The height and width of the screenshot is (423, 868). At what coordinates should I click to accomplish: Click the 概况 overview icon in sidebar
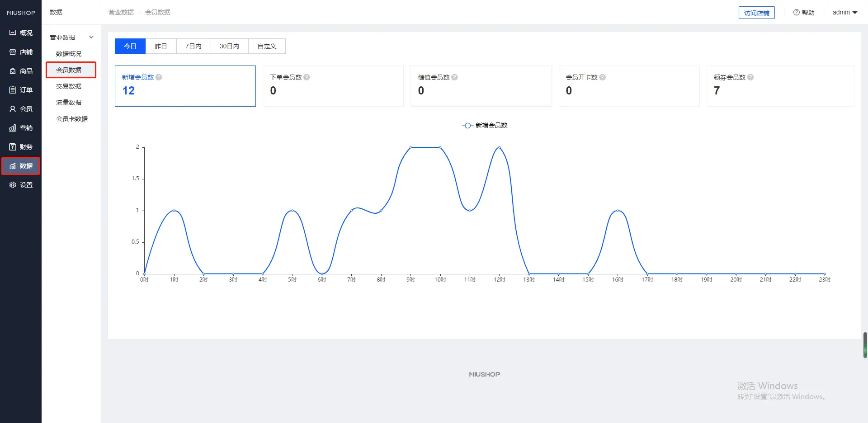[x=13, y=33]
